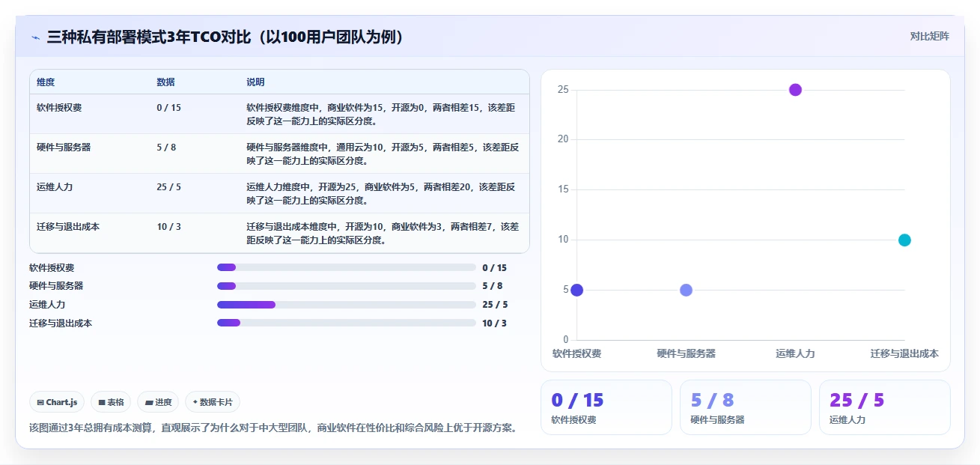The height and width of the screenshot is (465, 980).
Task: Click the 0 / 15 value beside the progress bar
Action: pos(495,267)
